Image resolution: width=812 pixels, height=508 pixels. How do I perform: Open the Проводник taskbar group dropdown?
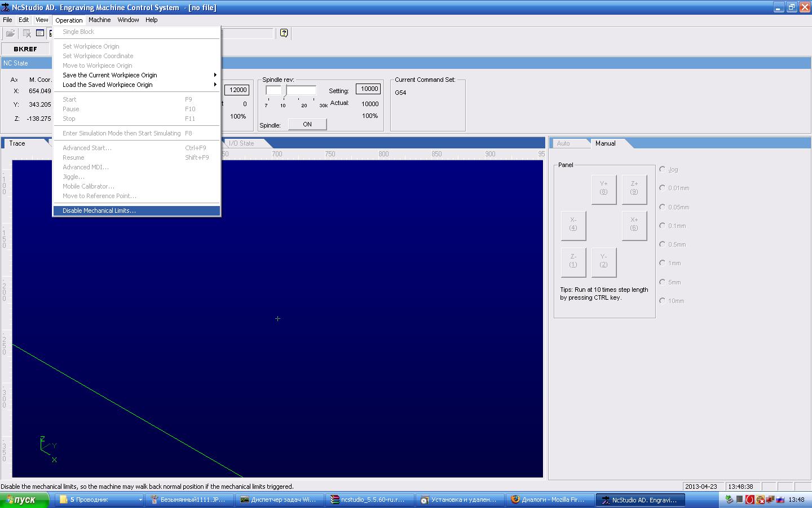pyautogui.click(x=140, y=500)
